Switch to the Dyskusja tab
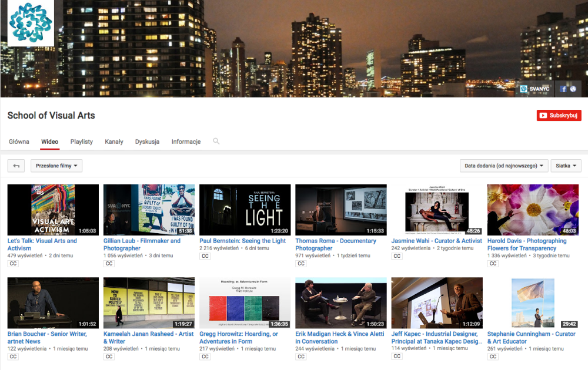Viewport: 588px width, 370px height. click(148, 142)
